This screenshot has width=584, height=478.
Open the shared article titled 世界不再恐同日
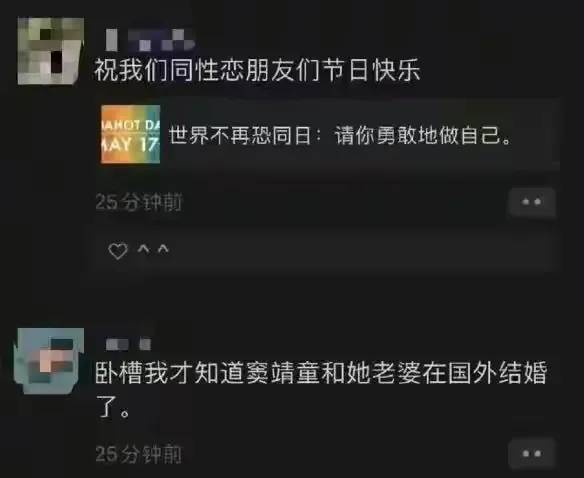tap(328, 134)
